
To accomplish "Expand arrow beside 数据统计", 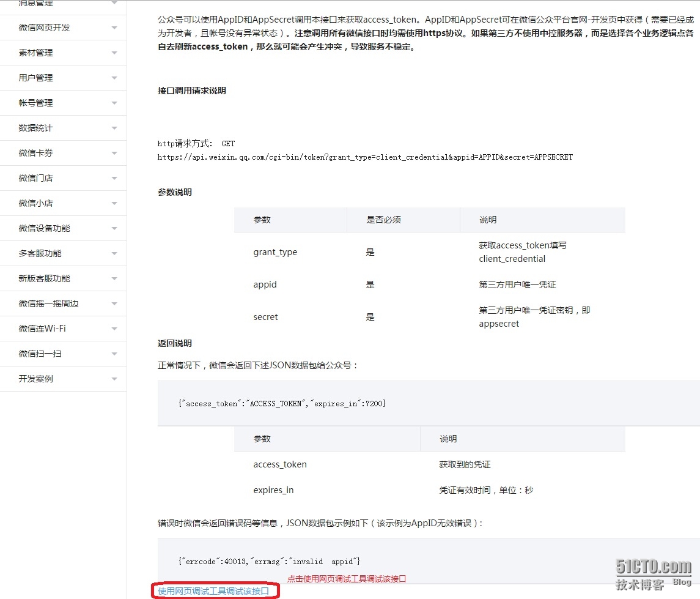I will [x=114, y=128].
